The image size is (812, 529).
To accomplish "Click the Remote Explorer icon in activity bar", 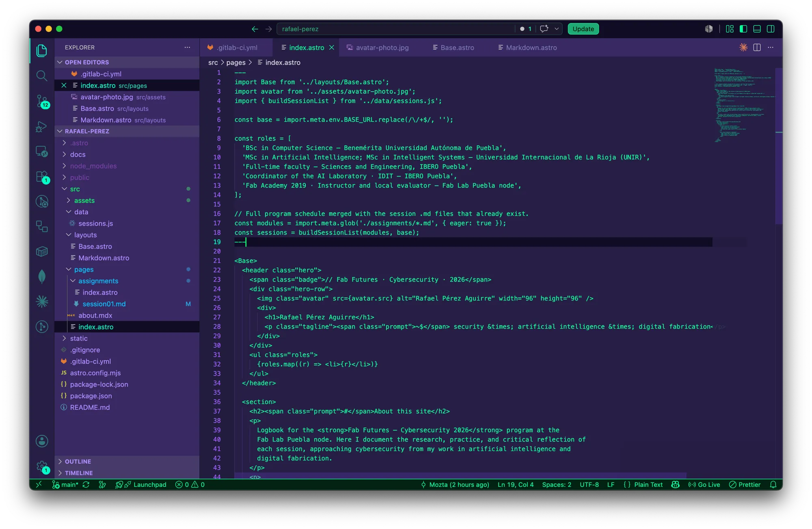I will point(42,152).
